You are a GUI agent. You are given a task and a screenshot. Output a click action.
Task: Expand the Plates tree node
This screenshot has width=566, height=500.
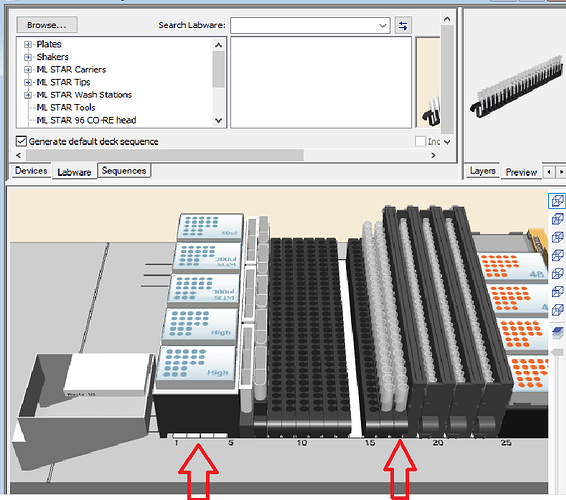pyautogui.click(x=28, y=44)
